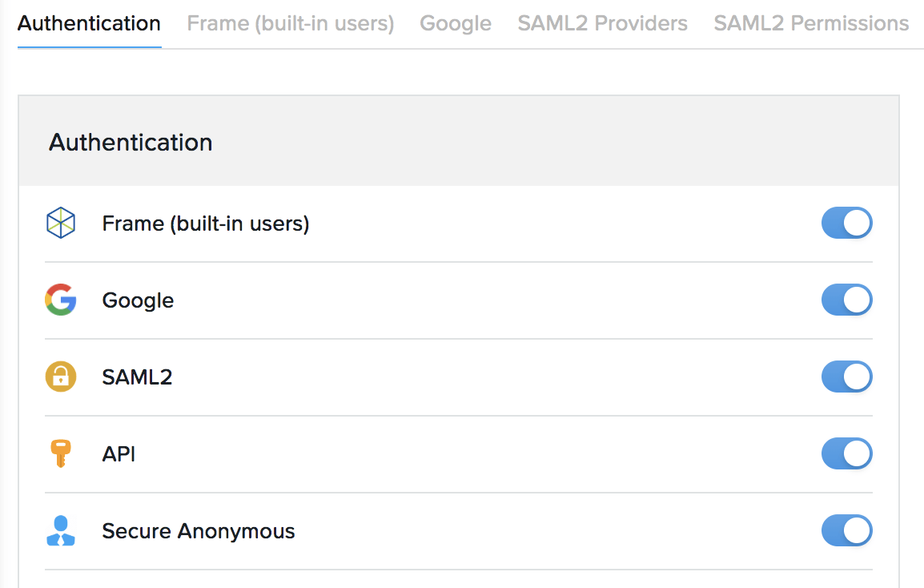Click the Frame (built-in users) row label
Screen dimensions: 924x588
[206, 224]
